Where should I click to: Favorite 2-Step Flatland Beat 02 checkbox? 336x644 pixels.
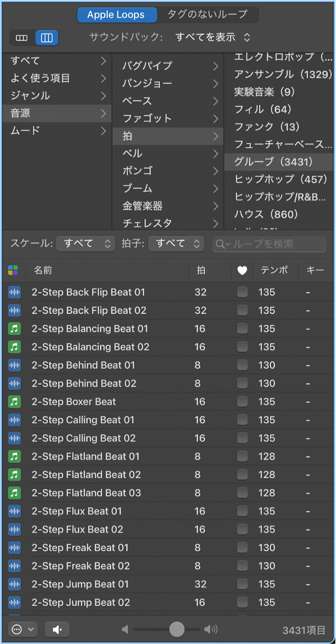point(242,475)
